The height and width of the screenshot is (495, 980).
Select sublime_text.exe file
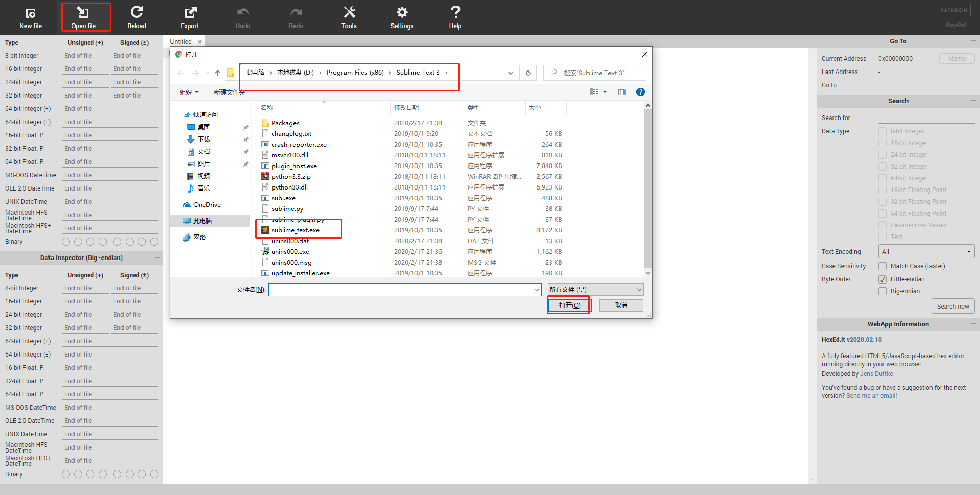pos(296,230)
